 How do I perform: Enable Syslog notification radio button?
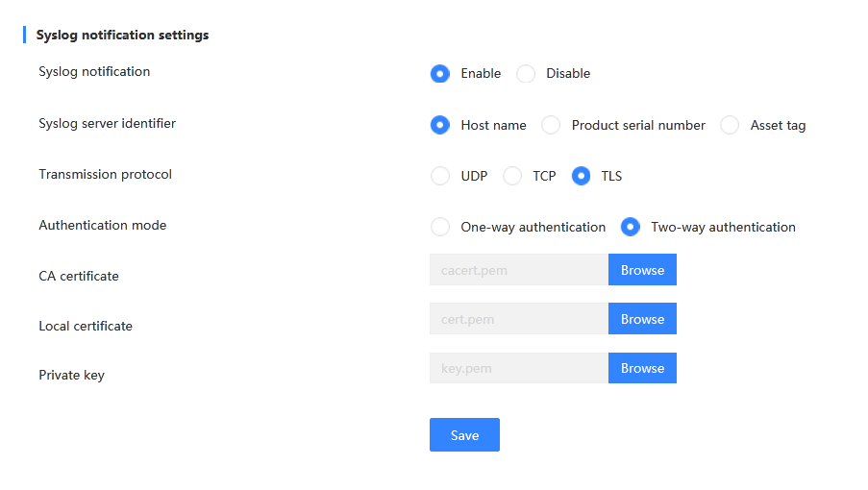point(440,74)
